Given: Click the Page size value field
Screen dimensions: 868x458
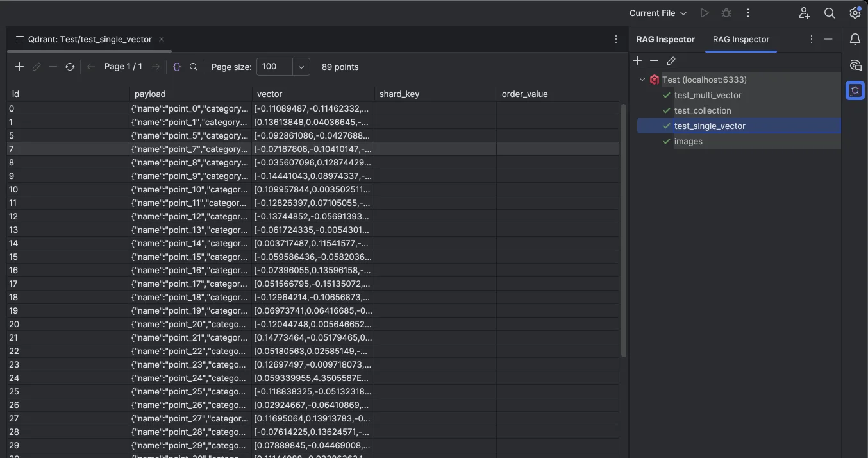Looking at the screenshot, I should click(x=275, y=67).
